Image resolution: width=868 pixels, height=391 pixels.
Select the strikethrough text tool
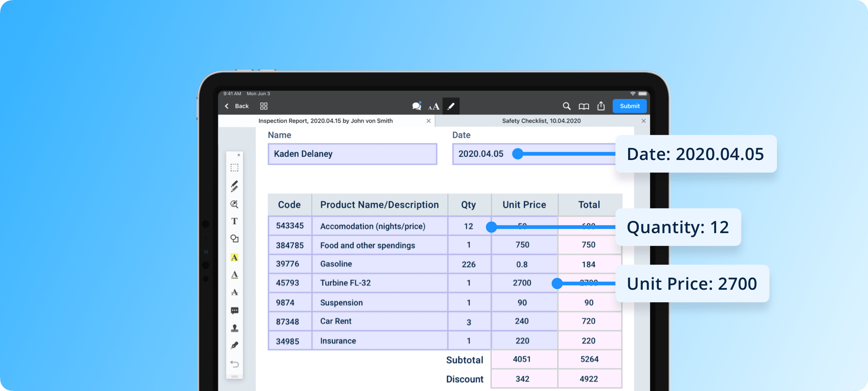click(234, 292)
